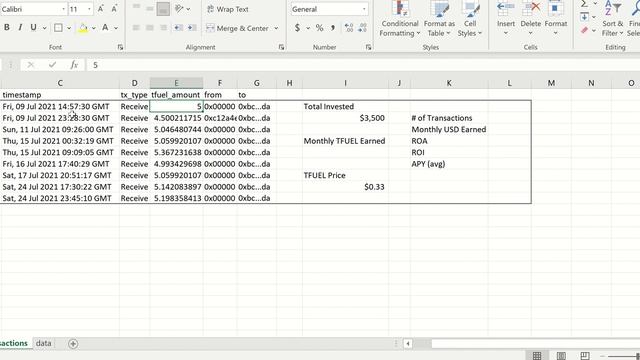Click the Increase Indent icon
Screen dimensions: 640x360
pyautogui.click(x=192, y=28)
